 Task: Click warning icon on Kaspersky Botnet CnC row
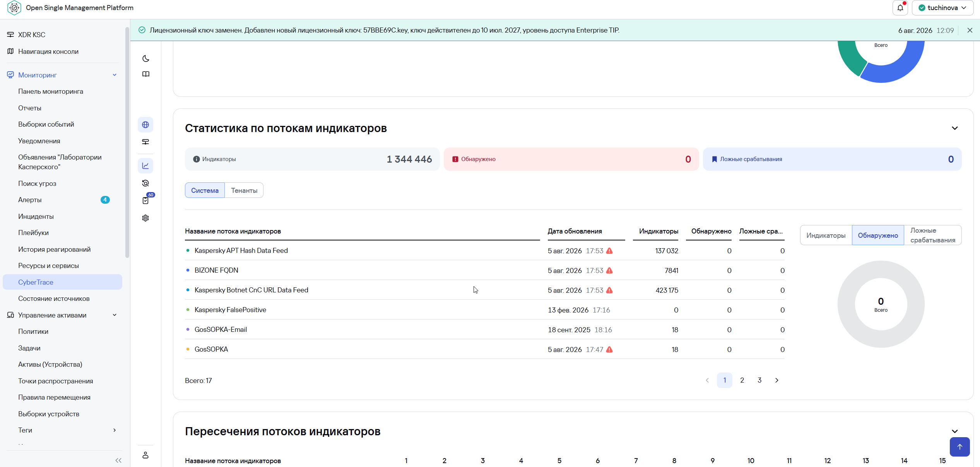pos(609,290)
